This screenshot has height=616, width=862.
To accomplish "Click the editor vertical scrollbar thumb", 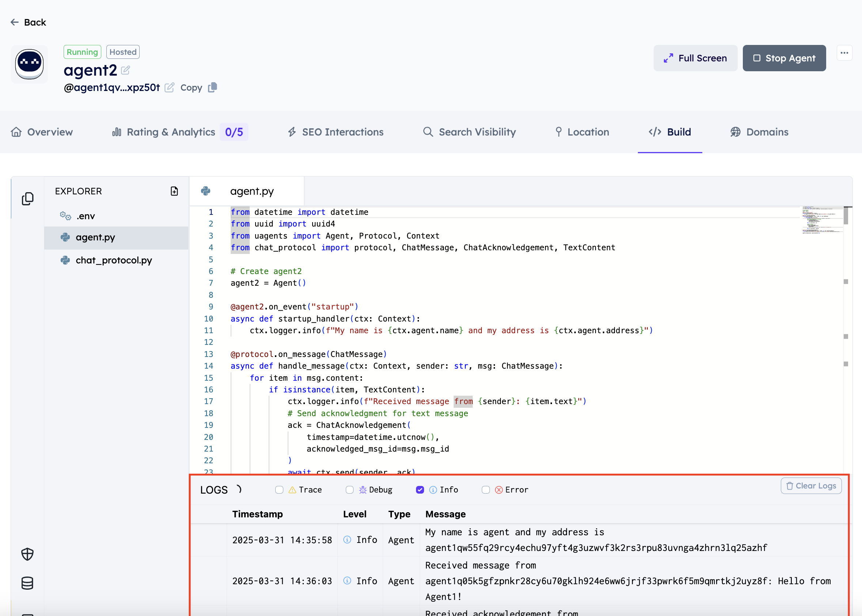I will [846, 216].
